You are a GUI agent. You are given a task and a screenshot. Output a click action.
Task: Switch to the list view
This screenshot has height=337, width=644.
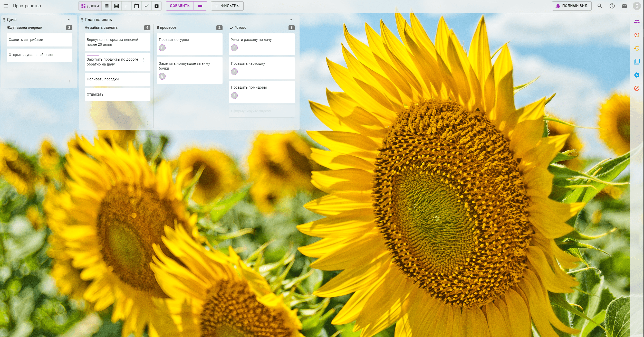coord(107,6)
